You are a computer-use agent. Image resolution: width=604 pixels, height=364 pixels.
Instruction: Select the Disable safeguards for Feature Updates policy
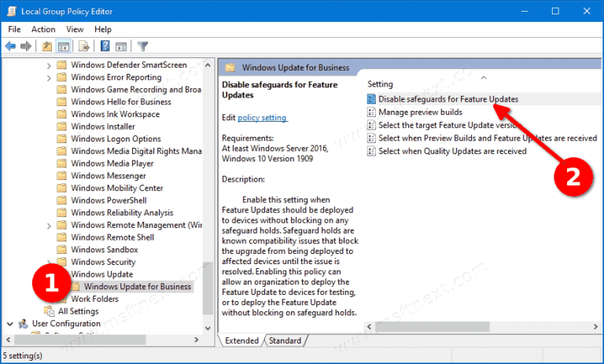[447, 99]
